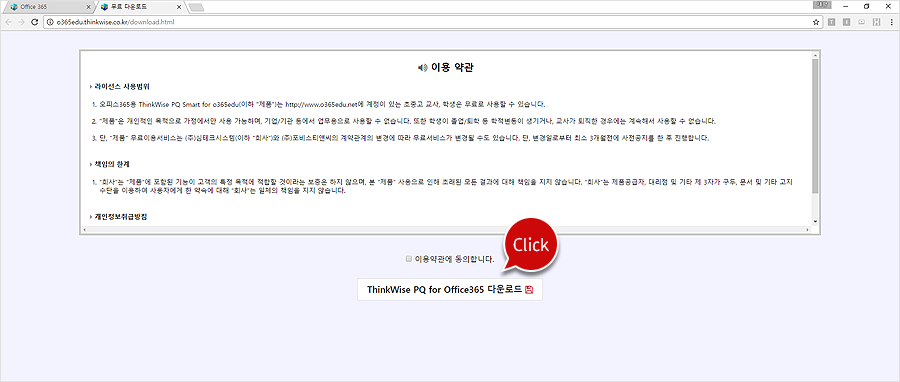Click license clause 2 about 가정에서만 사용
Screen dimensions: 900x382
pyautogui.click(x=408, y=122)
